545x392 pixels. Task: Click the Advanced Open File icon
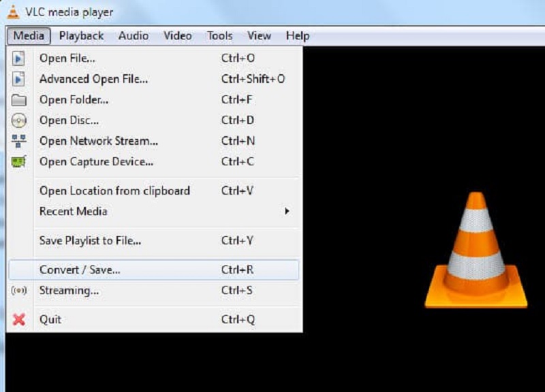pyautogui.click(x=18, y=78)
